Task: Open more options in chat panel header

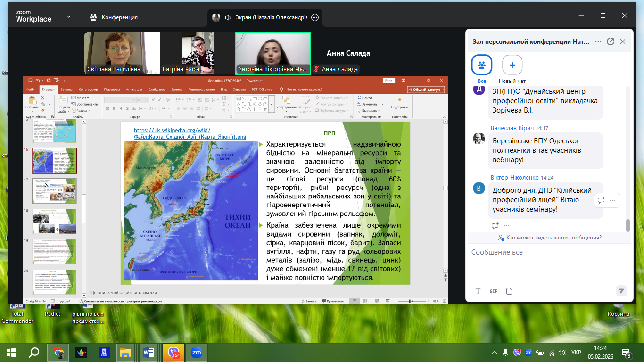Action: 598,41
